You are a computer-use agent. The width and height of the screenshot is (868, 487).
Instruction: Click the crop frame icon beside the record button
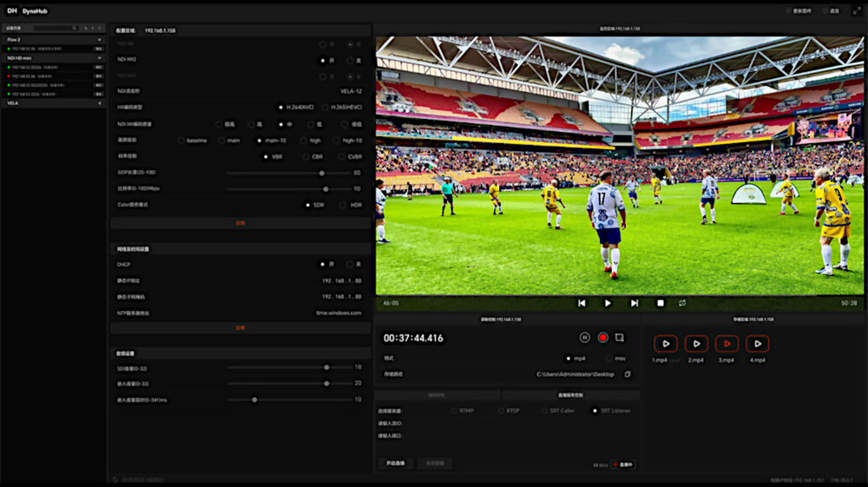pos(620,338)
